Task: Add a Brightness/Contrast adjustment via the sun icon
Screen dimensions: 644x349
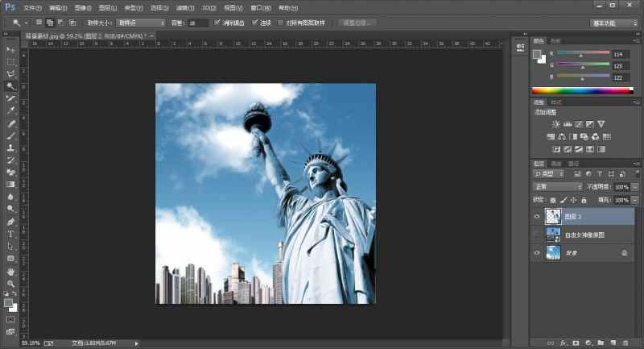Action: [555, 123]
